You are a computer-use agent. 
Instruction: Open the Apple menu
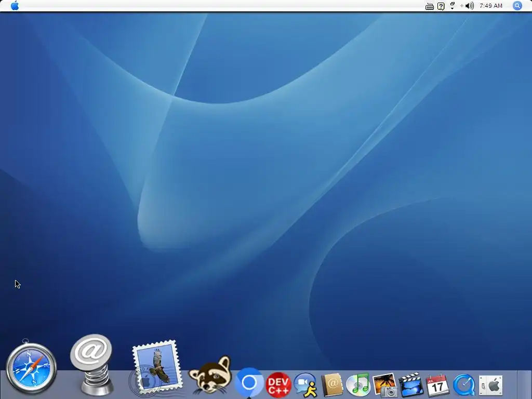pos(15,5)
